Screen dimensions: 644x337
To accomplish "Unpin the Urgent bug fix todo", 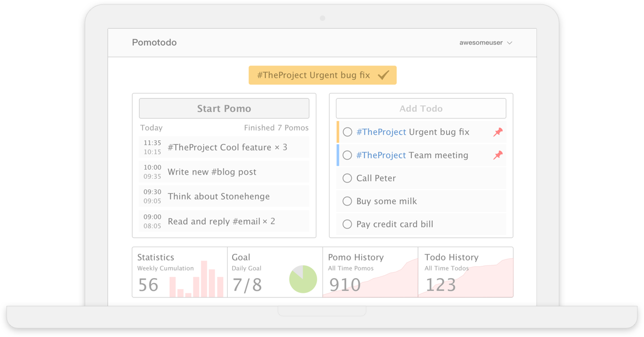I will [498, 132].
